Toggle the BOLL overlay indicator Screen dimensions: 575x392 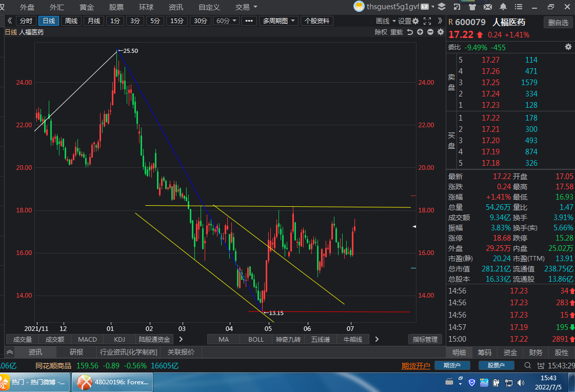point(256,340)
